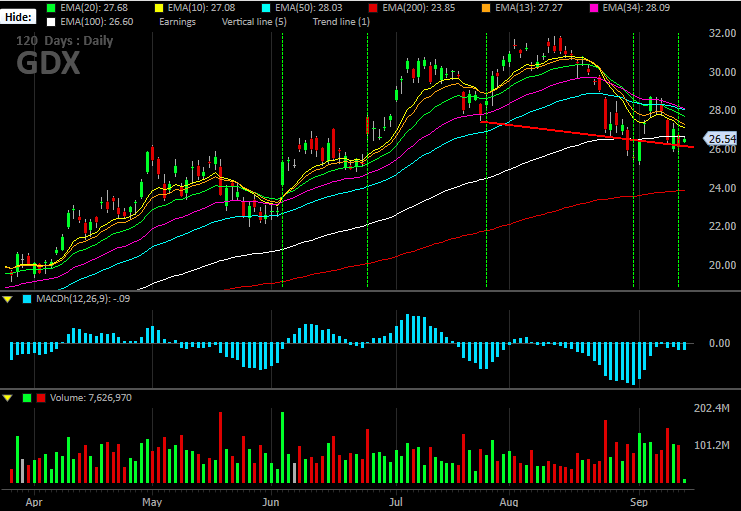Toggle the Vertical line (5) overlay label

point(254,21)
